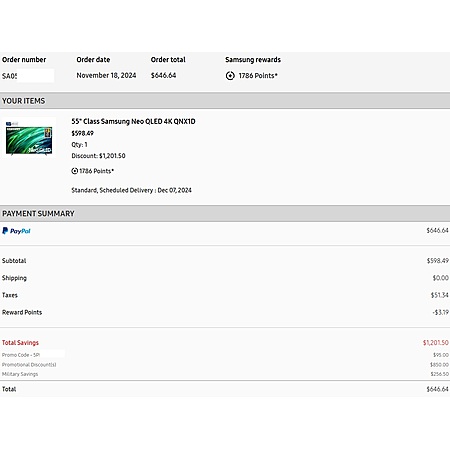Click Standard, Scheduled Delivery Dec 07, 2024 line
Viewport: 450px width, 450px height.
(131, 190)
